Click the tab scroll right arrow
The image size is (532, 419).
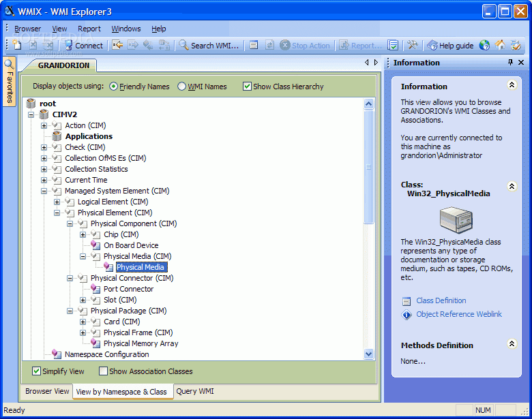coord(376,63)
